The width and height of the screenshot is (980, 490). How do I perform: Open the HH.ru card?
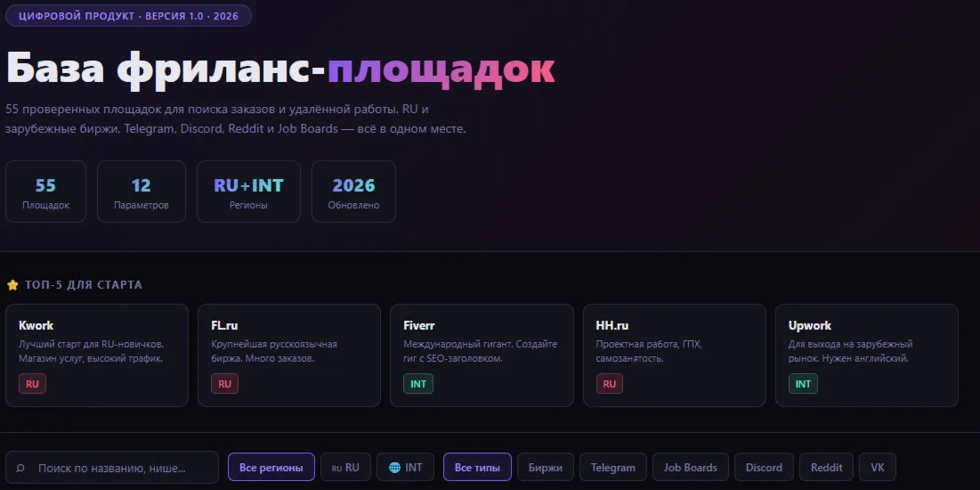click(675, 355)
